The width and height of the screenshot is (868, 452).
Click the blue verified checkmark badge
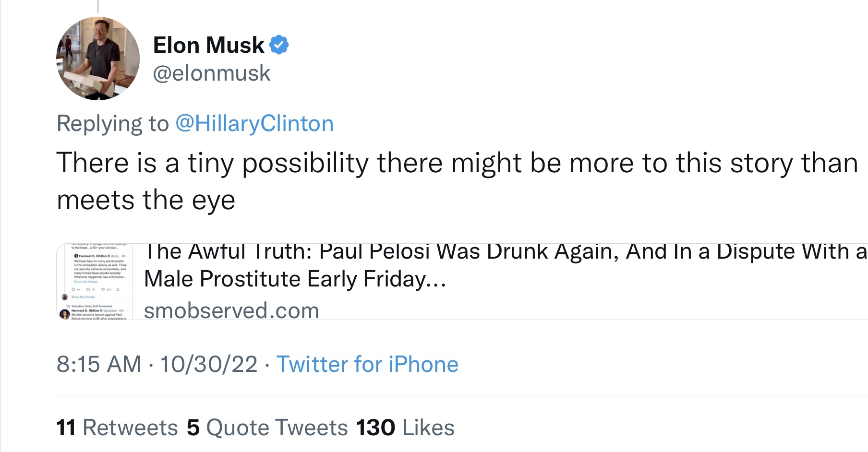pyautogui.click(x=279, y=45)
